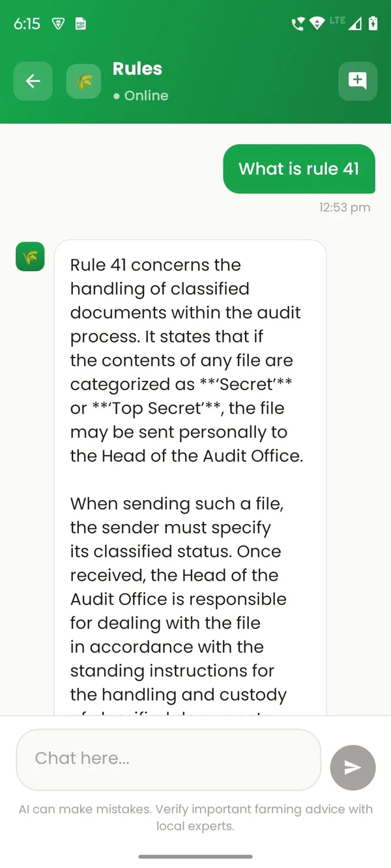Tap the Rule 41 response message bubble

(190, 477)
